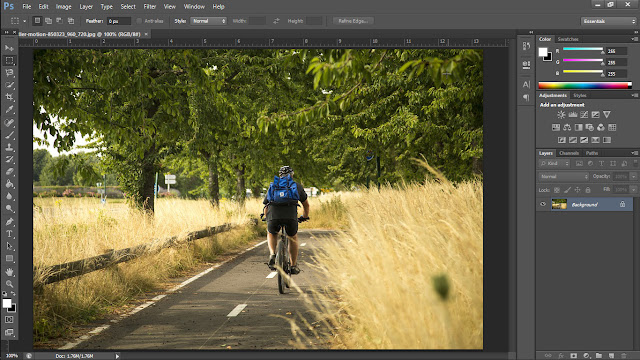The height and width of the screenshot is (360, 640).
Task: Swap Width and Height values
Action: pyautogui.click(x=276, y=21)
